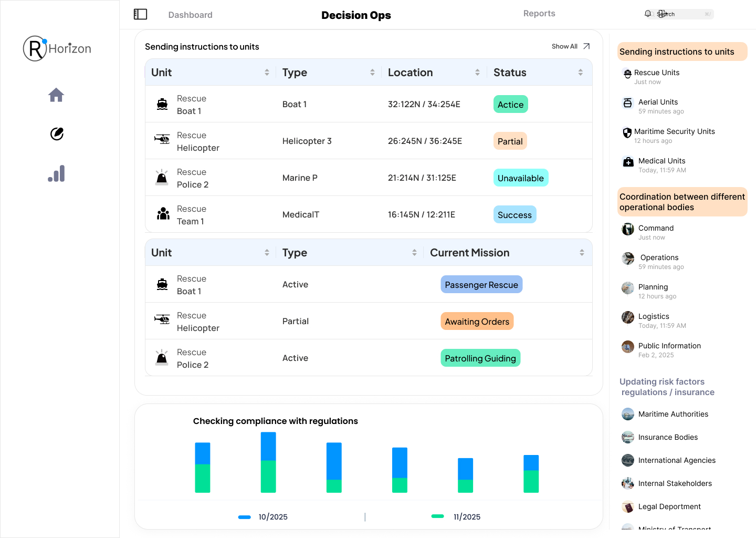The height and width of the screenshot is (538, 756).
Task: Switch to the Dashboard tab
Action: pos(190,15)
